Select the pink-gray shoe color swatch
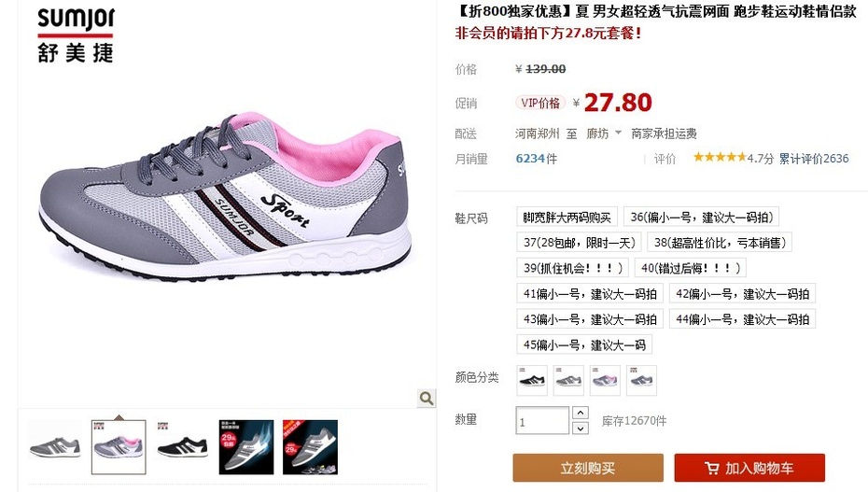The height and width of the screenshot is (492, 868). (605, 380)
